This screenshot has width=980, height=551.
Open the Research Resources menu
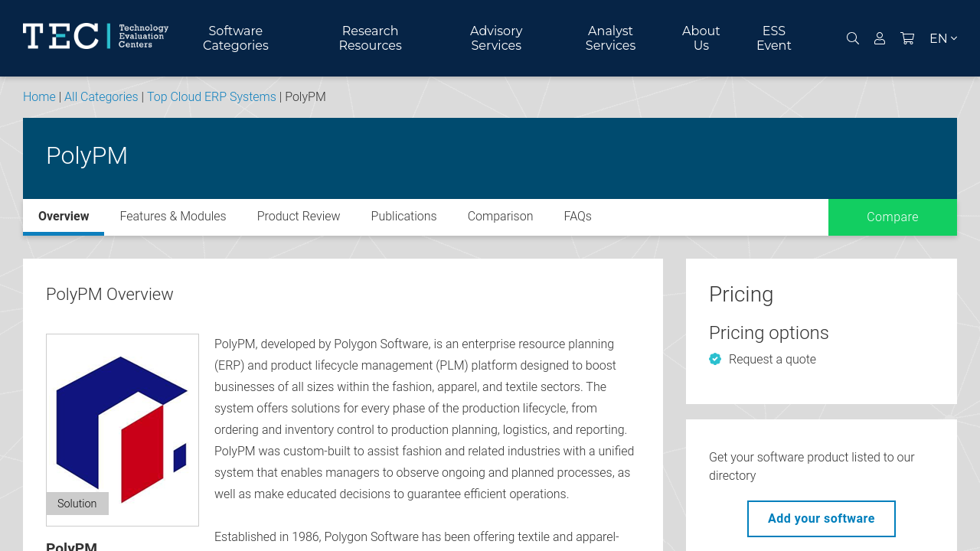(x=370, y=38)
